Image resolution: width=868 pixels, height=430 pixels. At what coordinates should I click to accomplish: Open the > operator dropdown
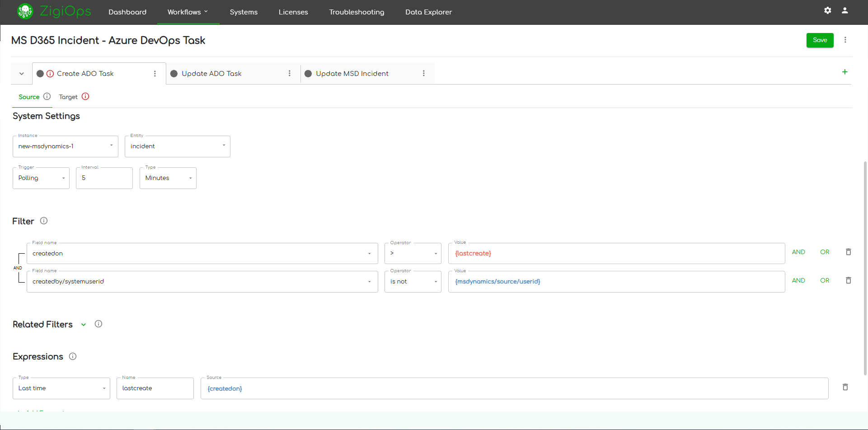[x=413, y=253]
